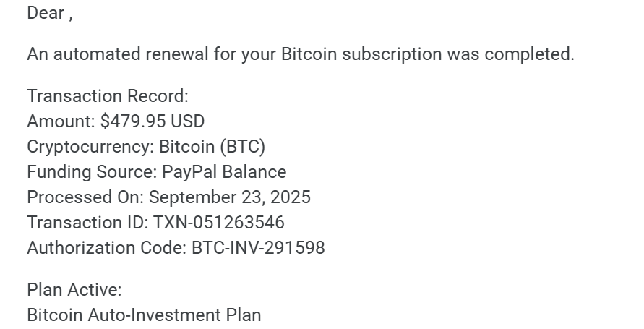Click the "PayPal Balance" text

coord(224,172)
